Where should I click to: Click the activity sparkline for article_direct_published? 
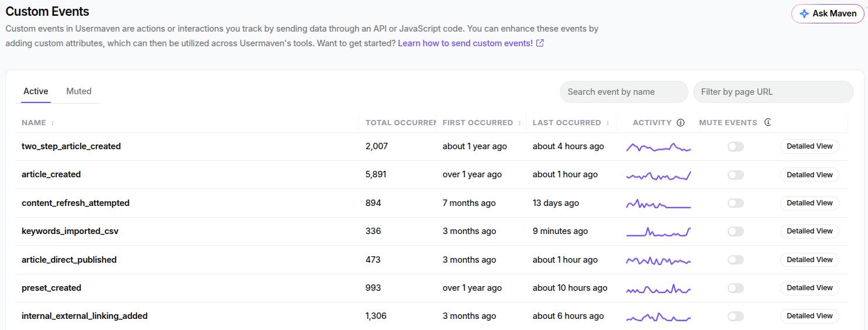tap(659, 260)
